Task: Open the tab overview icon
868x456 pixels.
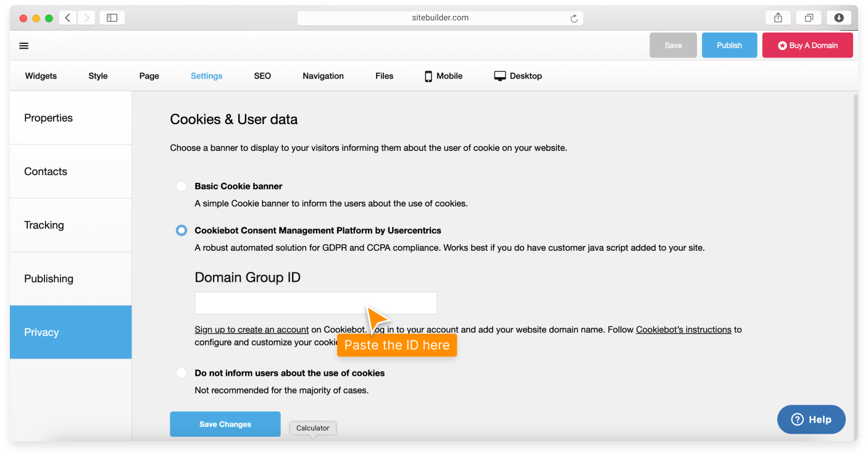Action: point(809,18)
